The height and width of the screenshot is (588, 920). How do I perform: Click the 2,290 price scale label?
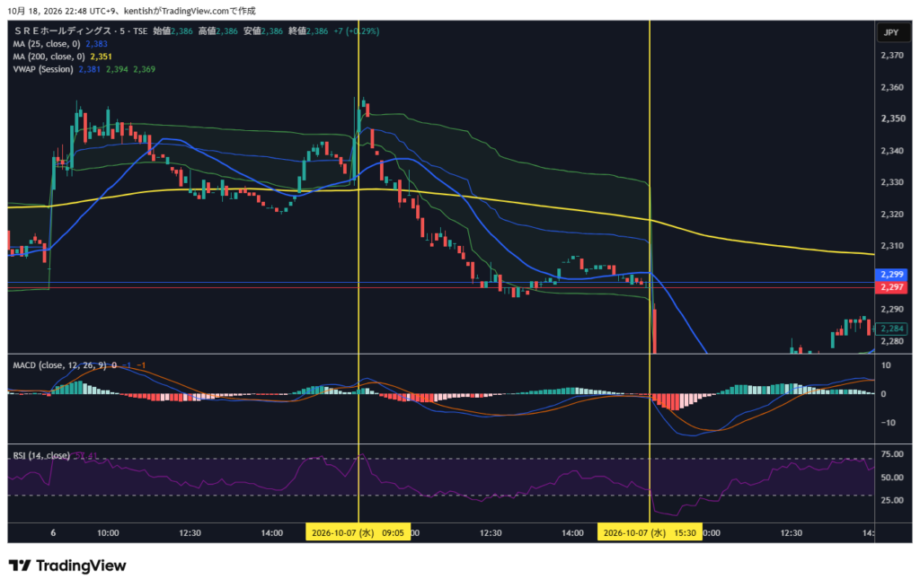[892, 310]
